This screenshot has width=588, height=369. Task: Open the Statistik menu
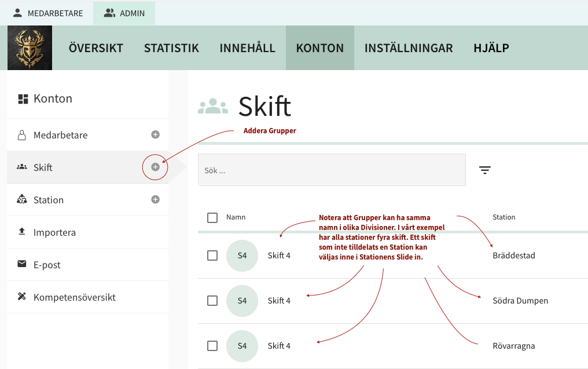click(x=171, y=48)
